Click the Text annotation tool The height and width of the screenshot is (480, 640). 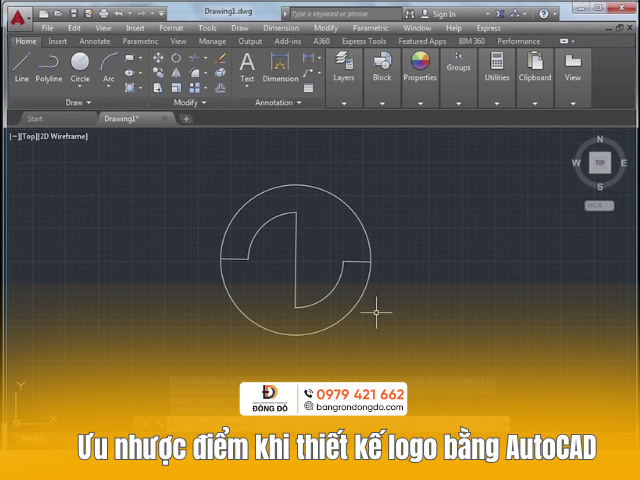pos(247,68)
